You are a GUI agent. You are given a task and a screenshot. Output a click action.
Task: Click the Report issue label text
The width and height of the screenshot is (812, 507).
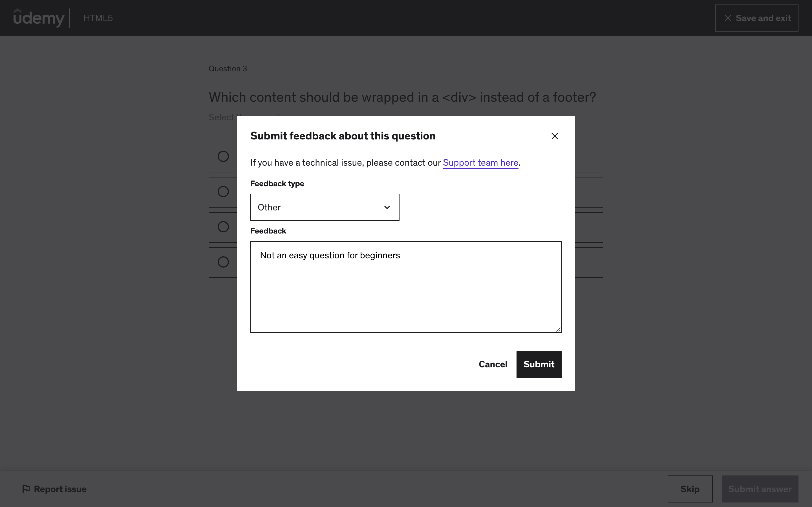tap(60, 489)
